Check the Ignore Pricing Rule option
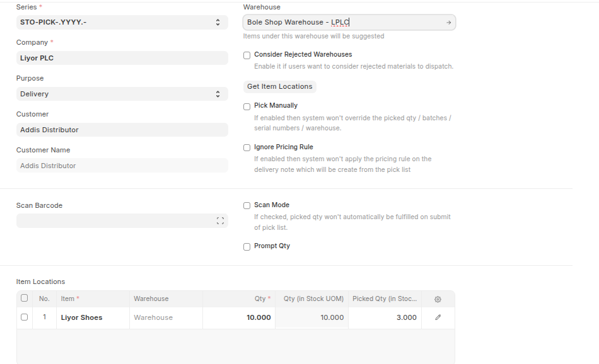 [x=247, y=148]
